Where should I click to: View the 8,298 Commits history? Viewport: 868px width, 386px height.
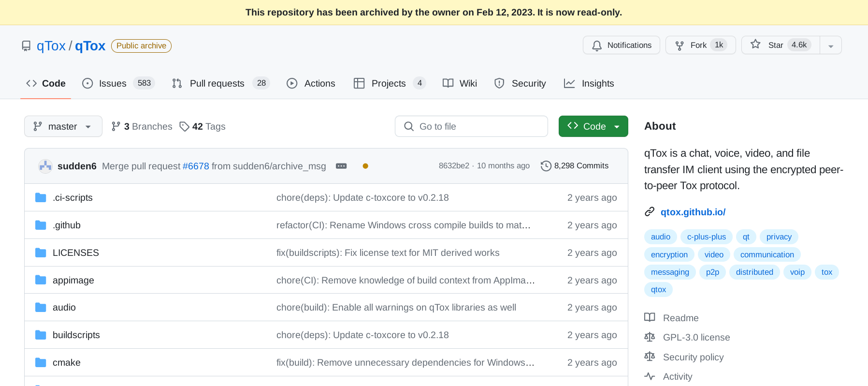point(575,165)
